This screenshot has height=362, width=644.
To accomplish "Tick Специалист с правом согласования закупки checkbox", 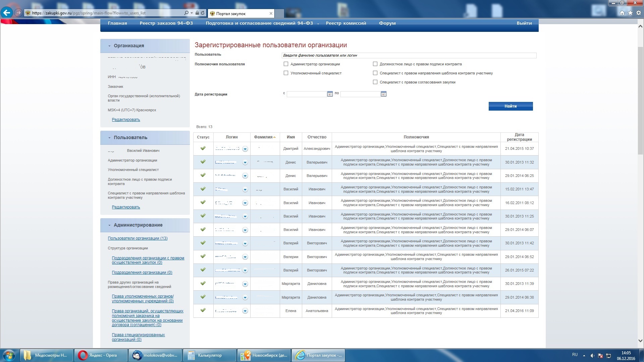I will coord(375,82).
